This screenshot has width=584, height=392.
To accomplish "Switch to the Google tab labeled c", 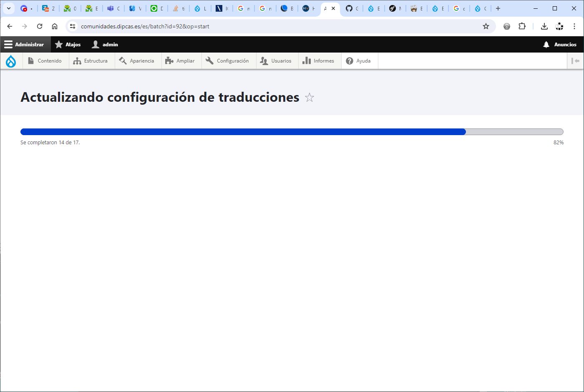I will coord(459,8).
